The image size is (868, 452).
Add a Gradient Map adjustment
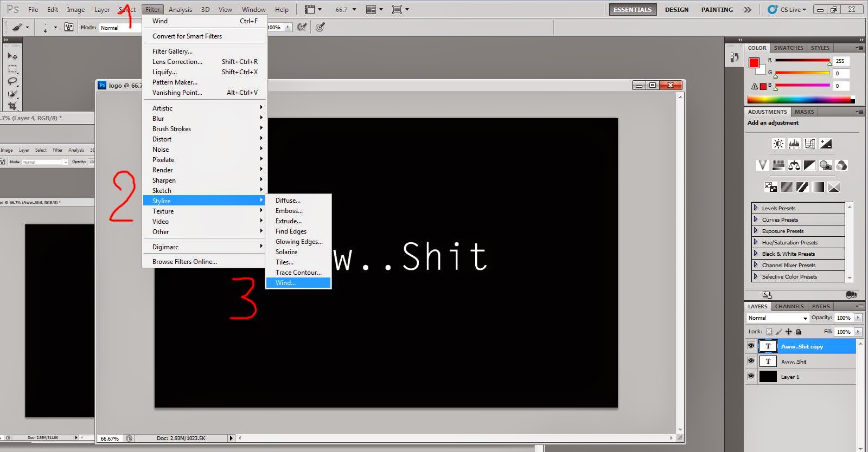(818, 187)
